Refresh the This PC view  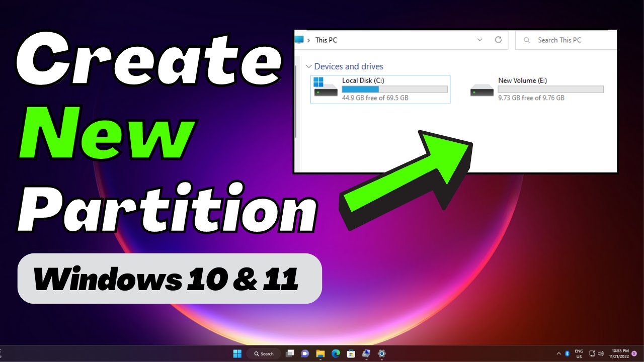[498, 40]
